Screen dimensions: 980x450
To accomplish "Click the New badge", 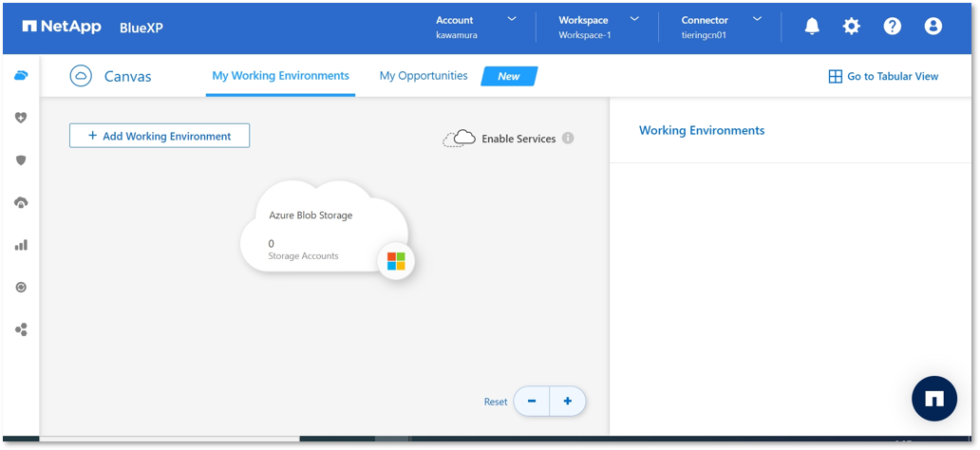I will (x=509, y=76).
